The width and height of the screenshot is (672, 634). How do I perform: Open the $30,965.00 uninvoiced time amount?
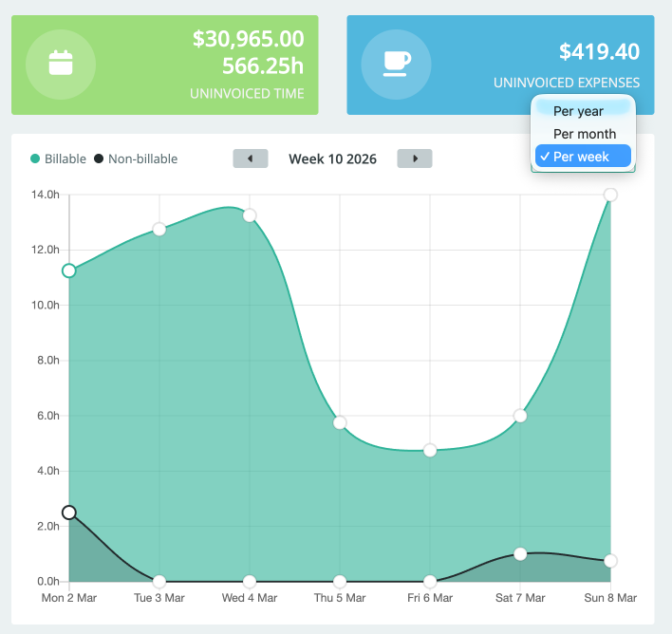pyautogui.click(x=248, y=39)
